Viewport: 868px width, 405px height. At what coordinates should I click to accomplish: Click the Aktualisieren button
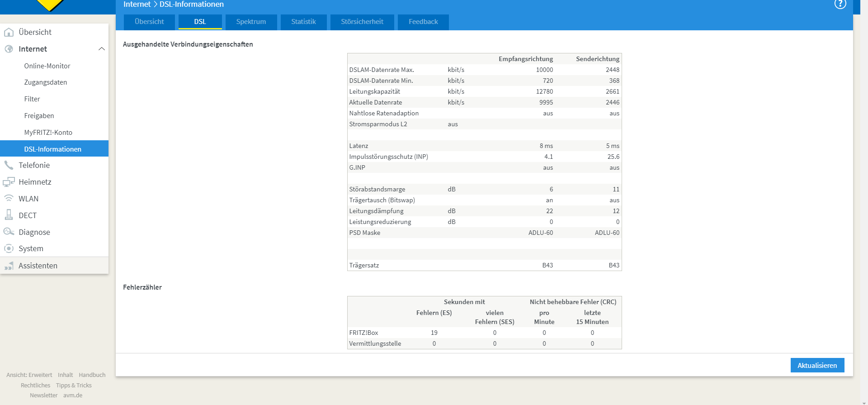(x=817, y=365)
